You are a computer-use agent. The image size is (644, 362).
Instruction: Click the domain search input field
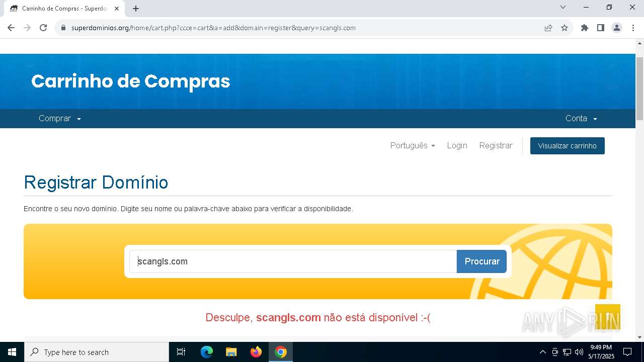[x=293, y=261]
